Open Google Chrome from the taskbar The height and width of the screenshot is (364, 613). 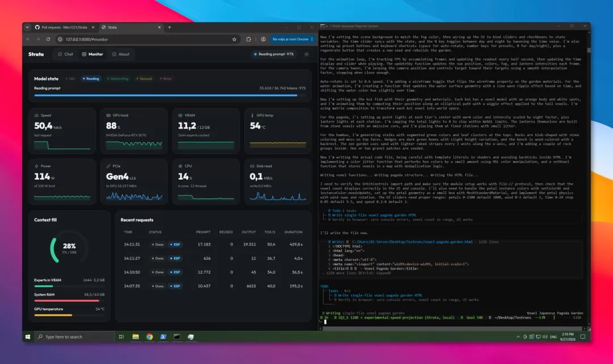pos(149,337)
